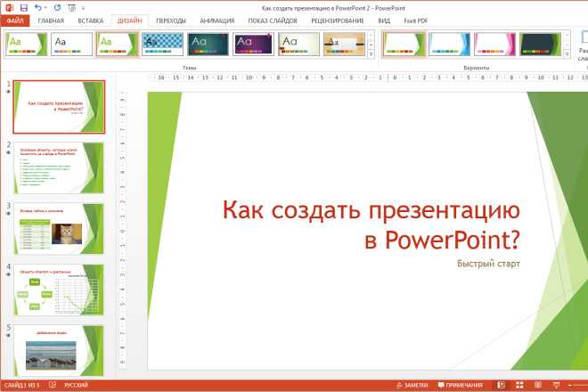Click the zoom out minus button

point(570,385)
